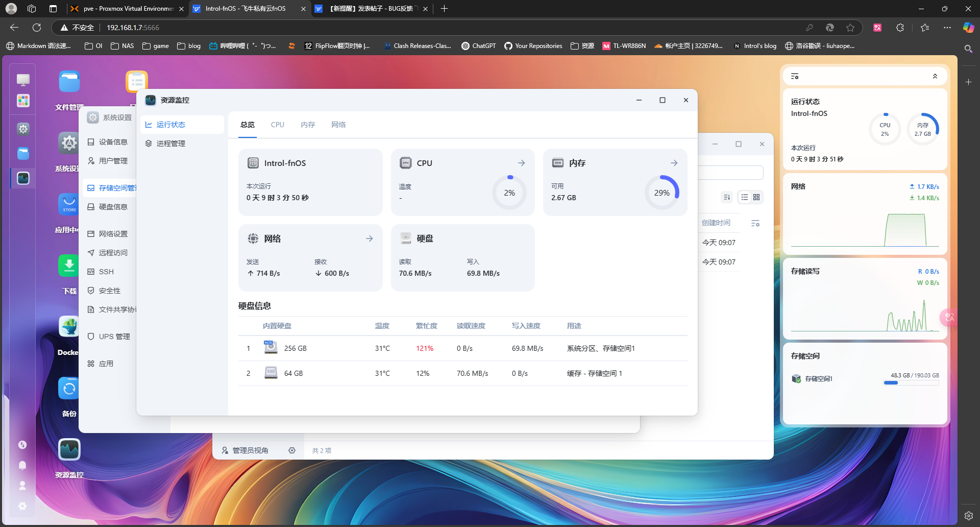This screenshot has width=980, height=527.
Task: Collapse the widget panel with double chevron
Action: click(x=935, y=76)
